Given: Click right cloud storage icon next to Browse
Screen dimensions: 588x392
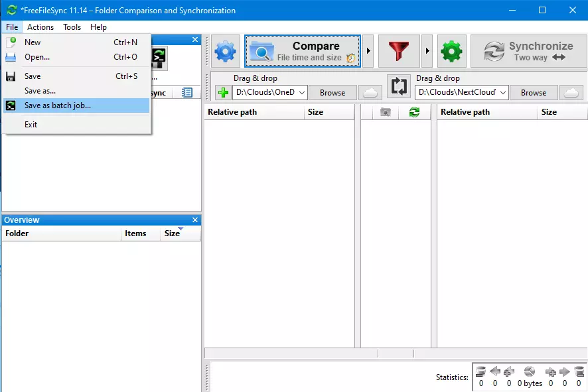Looking at the screenshot, I should click(572, 93).
